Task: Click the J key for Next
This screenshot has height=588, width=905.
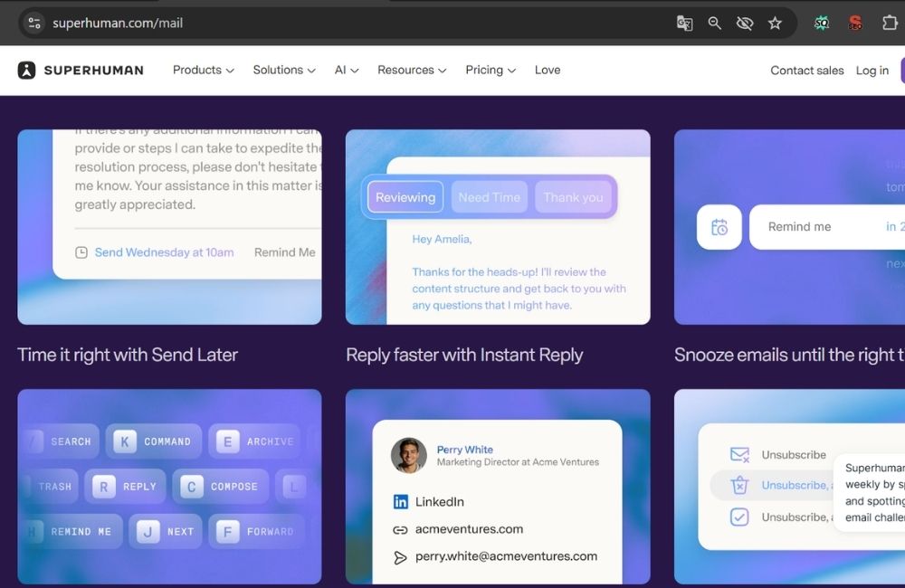Action: tap(148, 531)
